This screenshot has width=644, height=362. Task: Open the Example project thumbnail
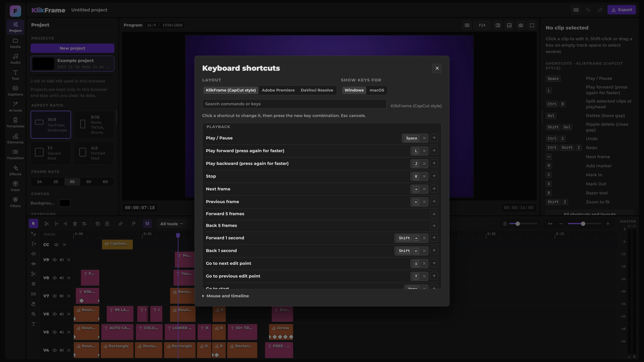(x=43, y=64)
